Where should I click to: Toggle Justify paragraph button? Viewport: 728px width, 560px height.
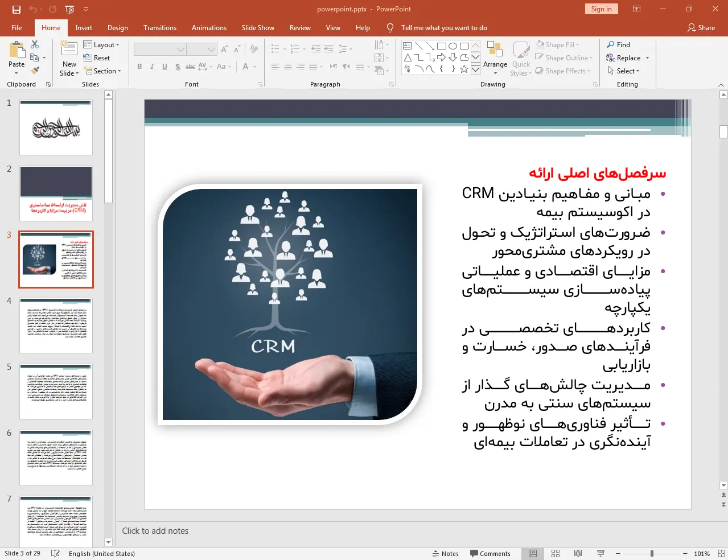[312, 67]
